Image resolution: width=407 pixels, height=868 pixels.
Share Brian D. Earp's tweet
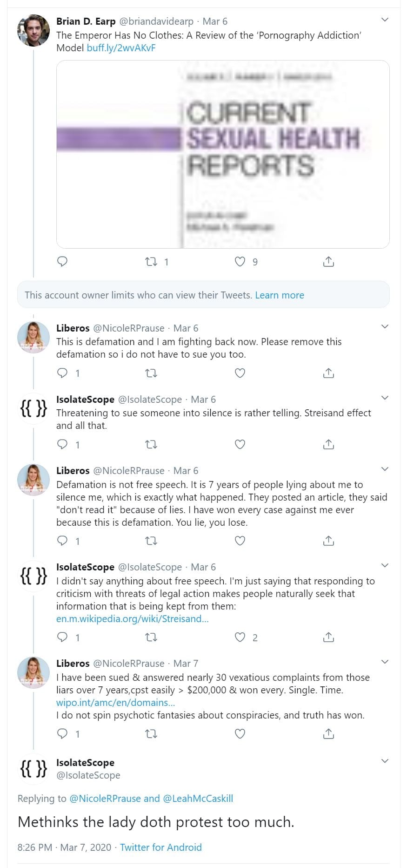click(328, 262)
